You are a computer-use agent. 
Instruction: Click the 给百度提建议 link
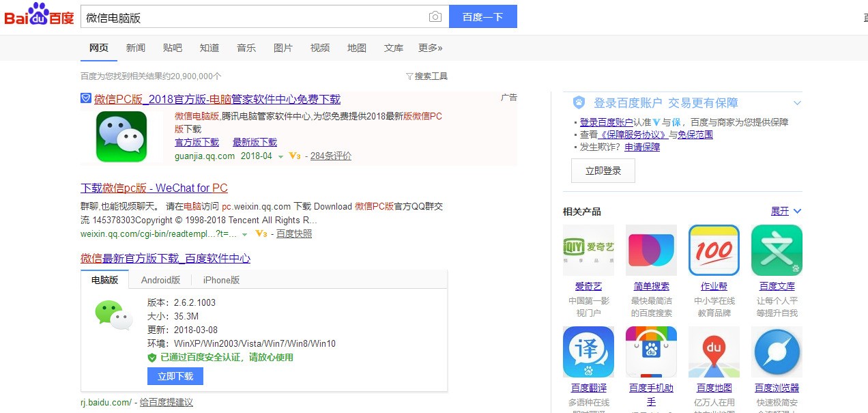click(x=167, y=403)
